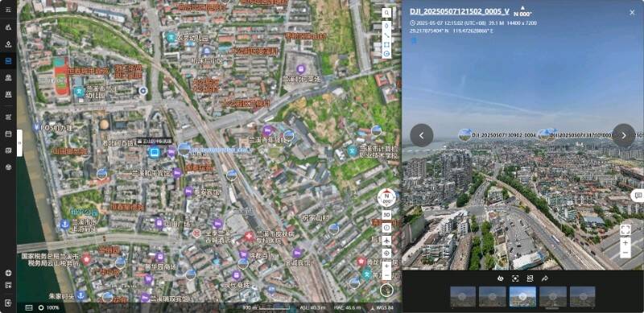Click the share arrow icon below panorama
This screenshot has height=313, width=644.
pyautogui.click(x=545, y=278)
